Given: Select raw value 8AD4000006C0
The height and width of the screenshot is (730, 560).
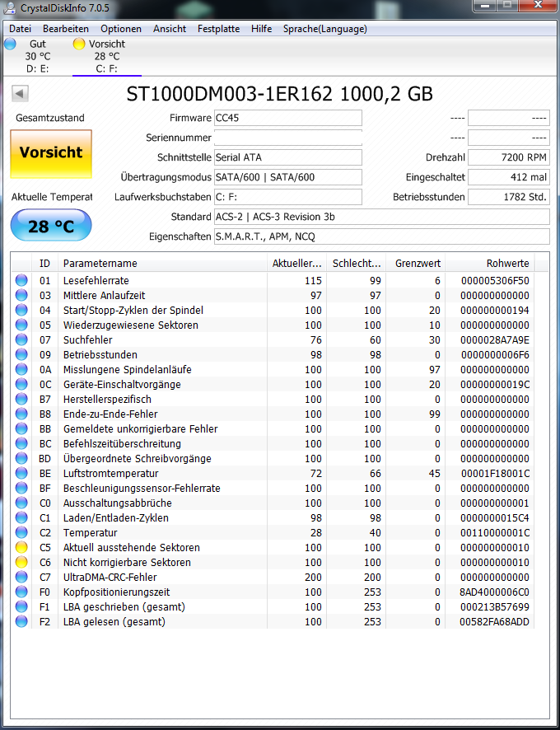Looking at the screenshot, I should [495, 592].
